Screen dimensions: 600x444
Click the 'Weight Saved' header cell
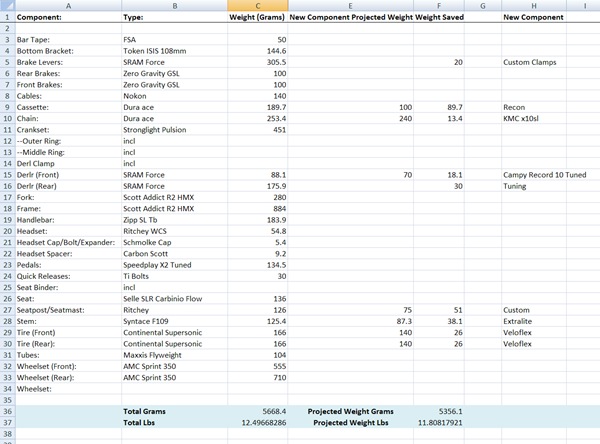click(439, 17)
